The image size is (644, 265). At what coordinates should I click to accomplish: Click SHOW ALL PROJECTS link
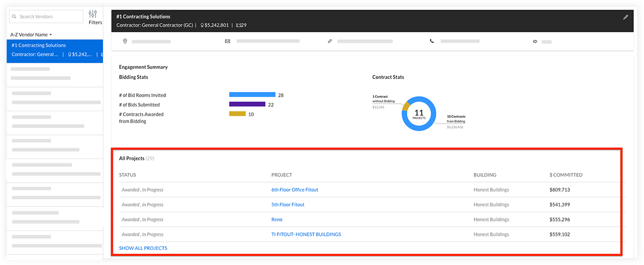click(x=143, y=248)
